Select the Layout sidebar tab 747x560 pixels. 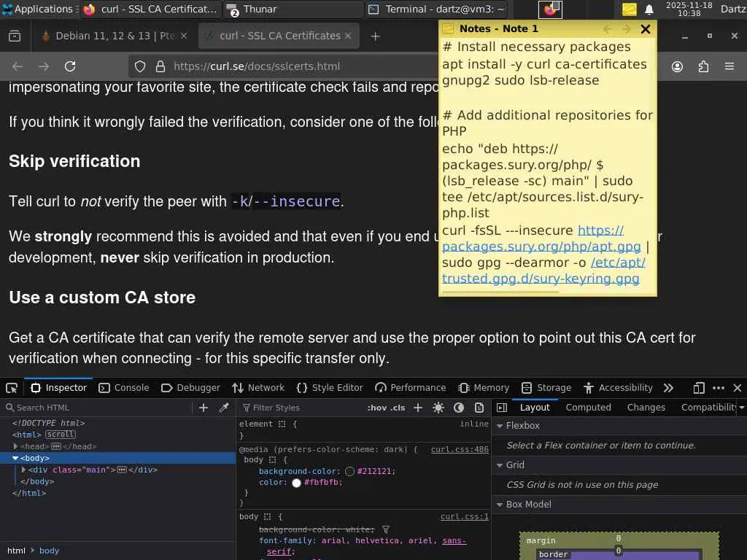click(x=535, y=408)
